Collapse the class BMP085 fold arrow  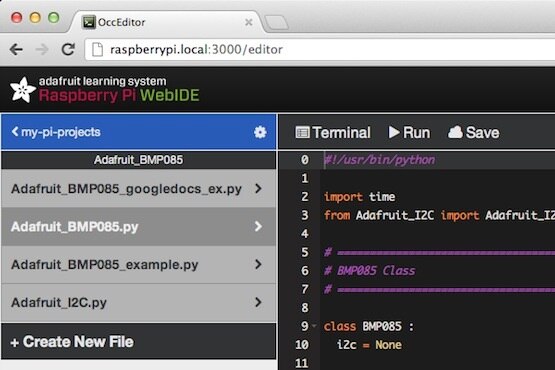tap(314, 326)
